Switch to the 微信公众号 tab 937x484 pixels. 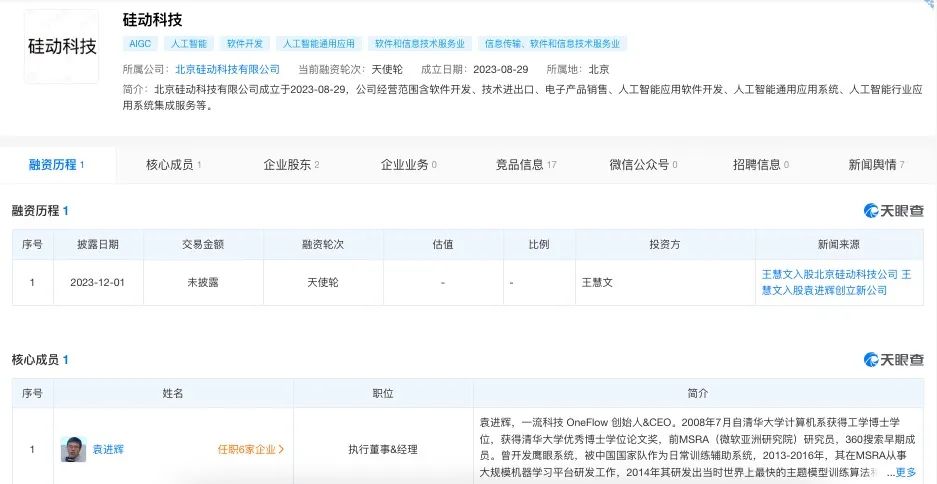tap(644, 165)
